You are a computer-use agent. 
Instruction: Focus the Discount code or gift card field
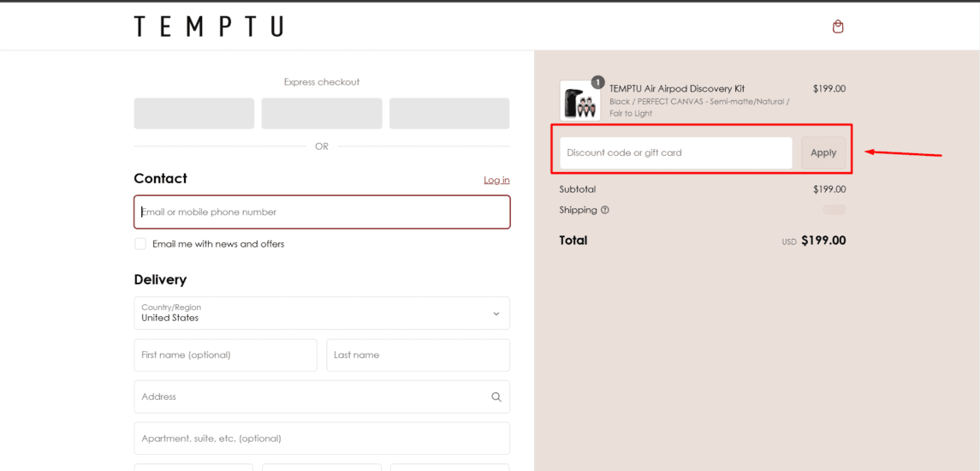675,152
